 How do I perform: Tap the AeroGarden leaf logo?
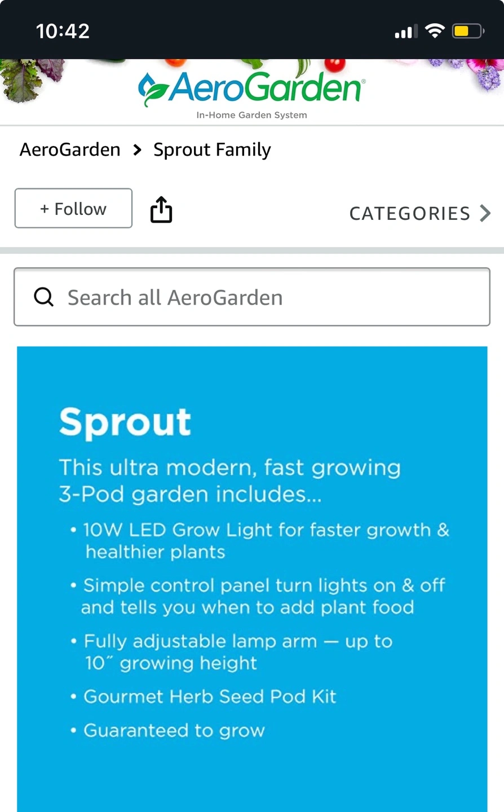[x=153, y=89]
